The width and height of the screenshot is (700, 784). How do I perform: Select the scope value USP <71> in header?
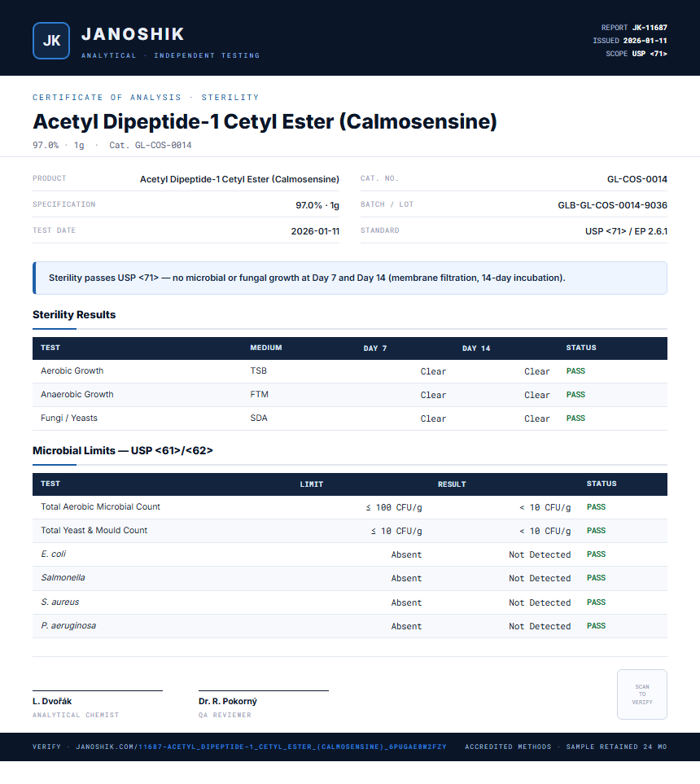coord(650,54)
